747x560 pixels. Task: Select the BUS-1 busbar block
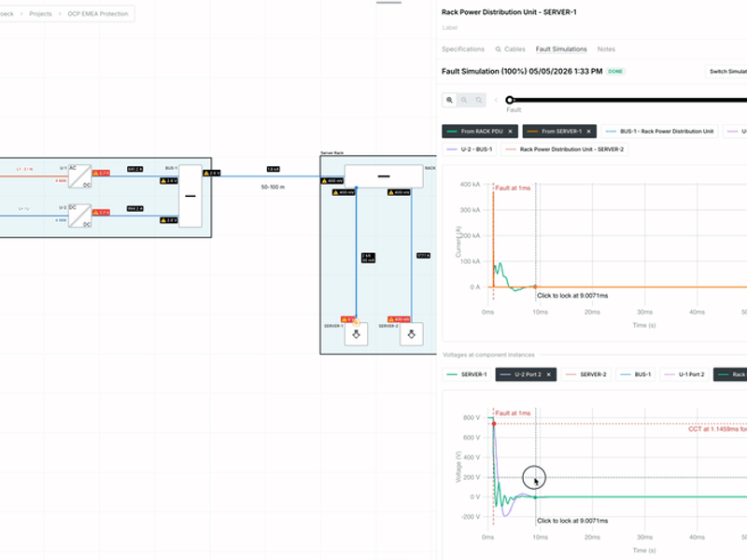click(190, 196)
